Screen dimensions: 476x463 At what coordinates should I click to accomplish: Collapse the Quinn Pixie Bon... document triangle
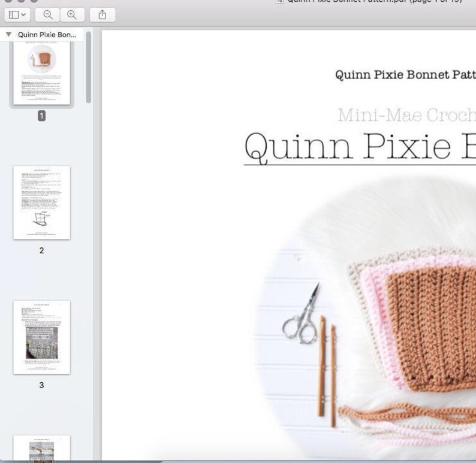pos(9,34)
